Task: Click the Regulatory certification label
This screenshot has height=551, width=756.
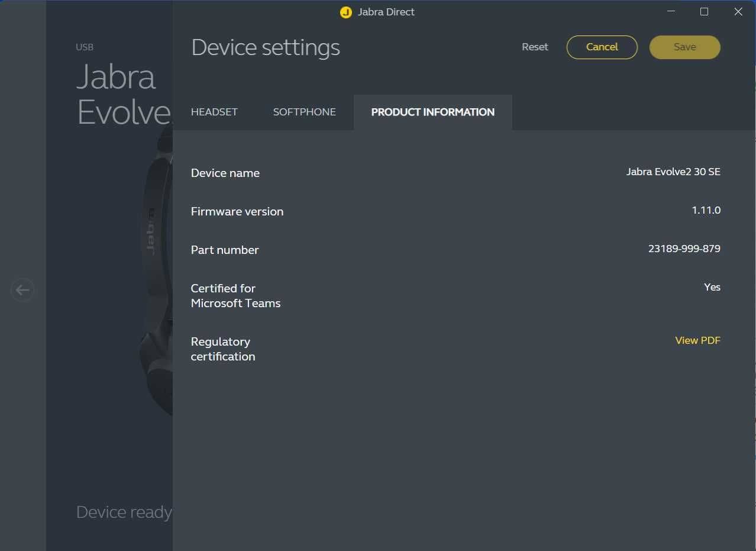Action: (222, 349)
